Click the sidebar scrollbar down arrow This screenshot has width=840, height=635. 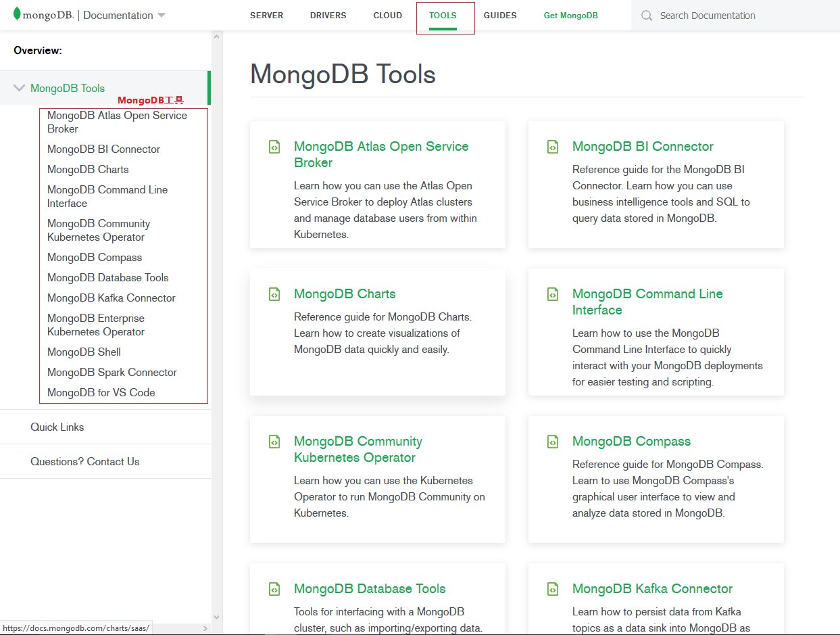tap(217, 617)
